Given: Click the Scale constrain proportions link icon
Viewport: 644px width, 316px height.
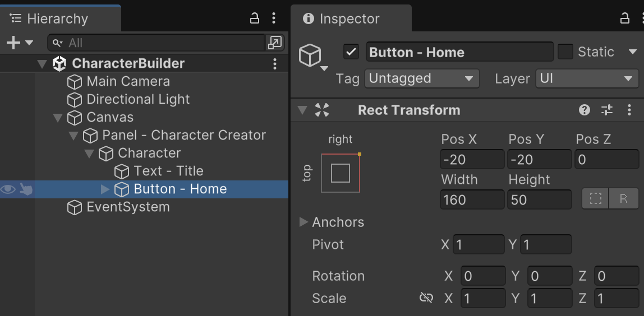Looking at the screenshot, I should click(426, 298).
